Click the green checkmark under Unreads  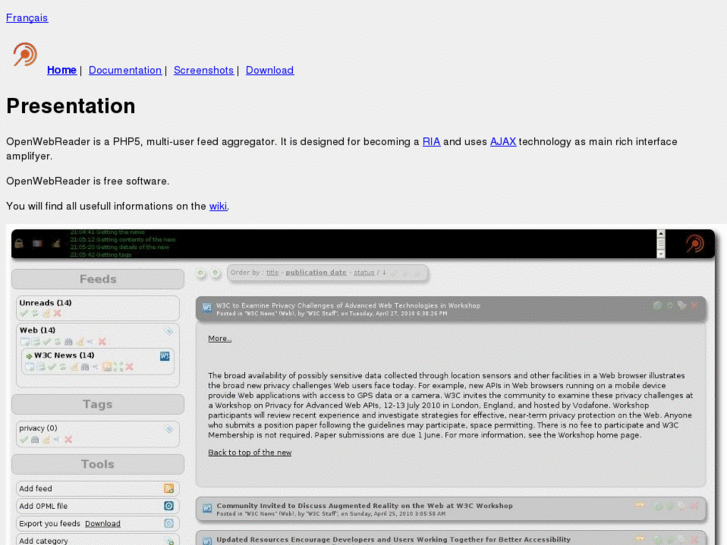(x=24, y=314)
